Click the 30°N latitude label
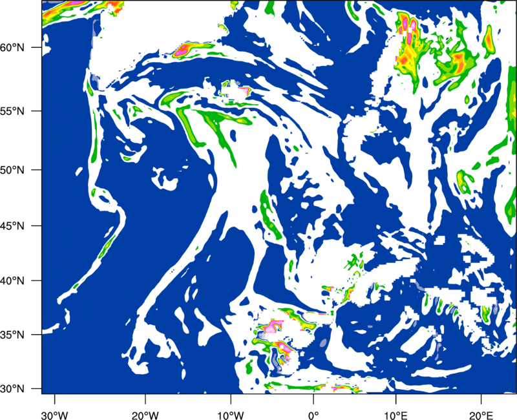 (x=12, y=389)
